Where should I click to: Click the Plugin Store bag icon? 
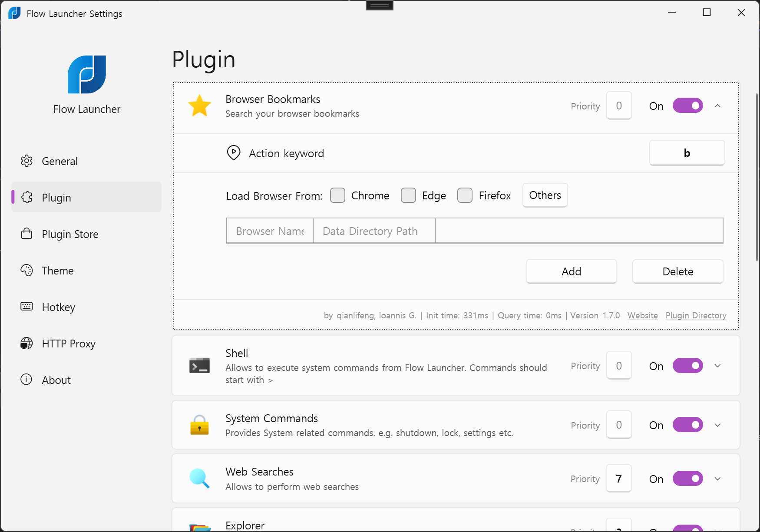[26, 234]
